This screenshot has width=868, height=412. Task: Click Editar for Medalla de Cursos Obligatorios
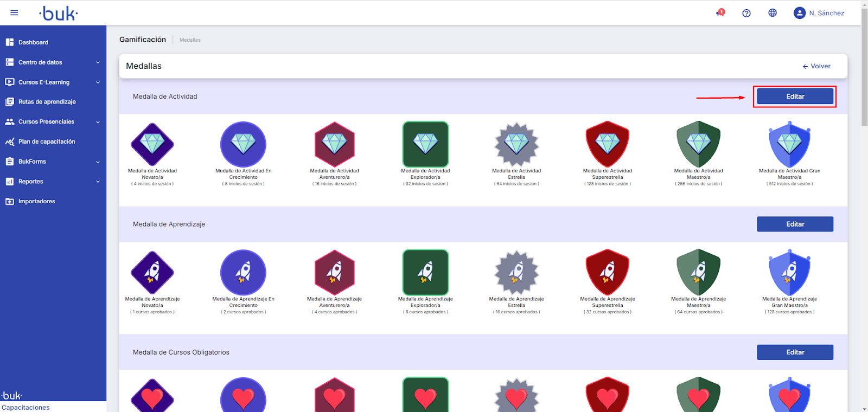tap(795, 352)
